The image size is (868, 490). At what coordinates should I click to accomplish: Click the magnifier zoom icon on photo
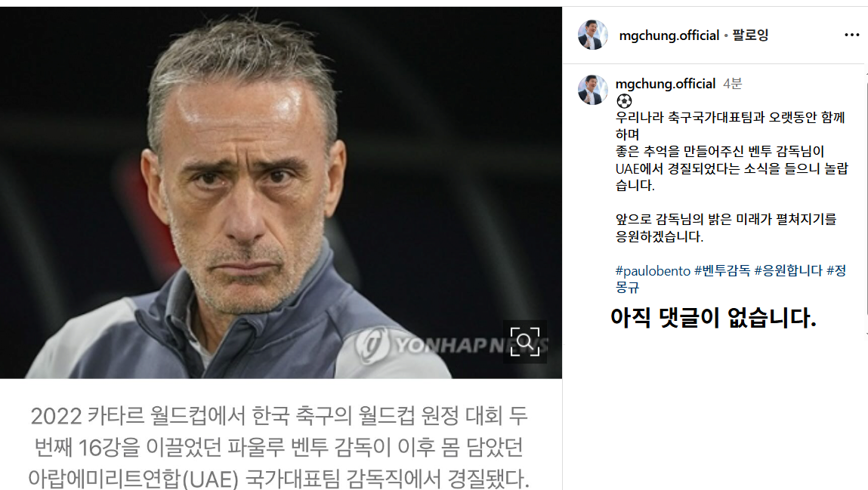coord(525,342)
